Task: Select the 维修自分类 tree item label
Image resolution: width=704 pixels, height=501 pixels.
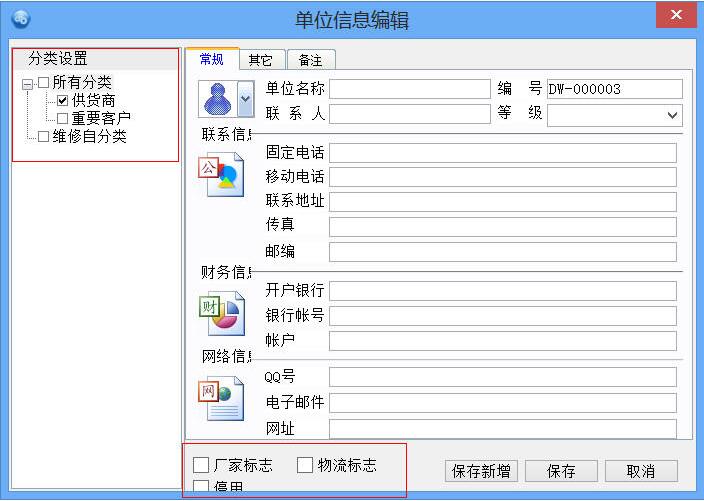Action: click(89, 136)
